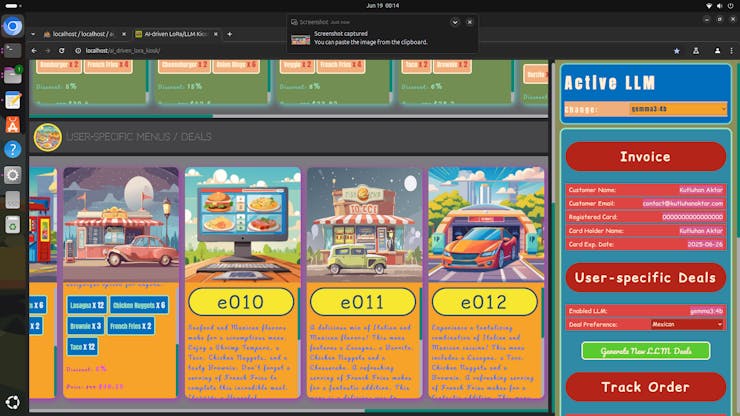This screenshot has width=740, height=416.
Task: Open the Trash in the dock
Action: [13, 225]
